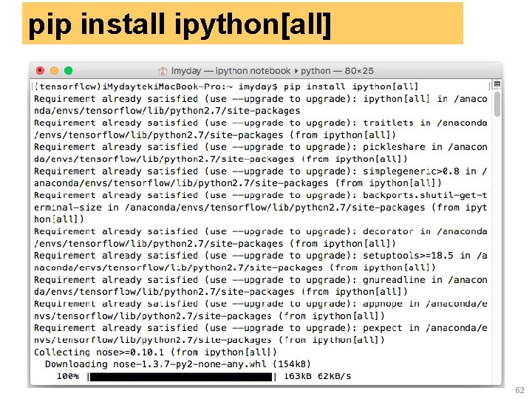Viewport: 532px width, 399px height.
Task: Click the slide page number 62
Action: click(519, 390)
